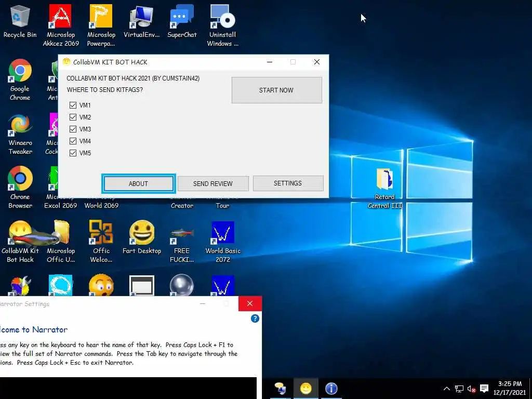532x399 pixels.
Task: Click the START NOW button
Action: (x=276, y=90)
